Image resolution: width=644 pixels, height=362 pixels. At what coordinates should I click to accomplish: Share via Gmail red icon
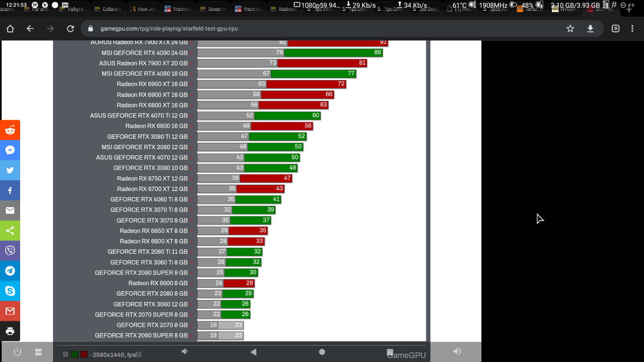[x=10, y=311]
